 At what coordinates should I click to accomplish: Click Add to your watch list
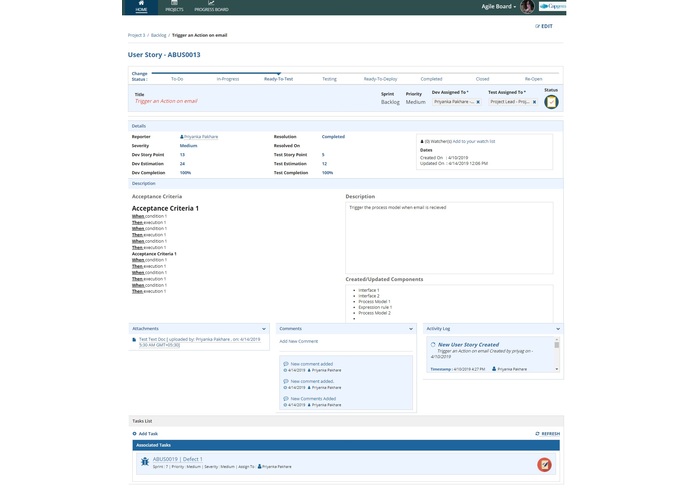(x=473, y=141)
